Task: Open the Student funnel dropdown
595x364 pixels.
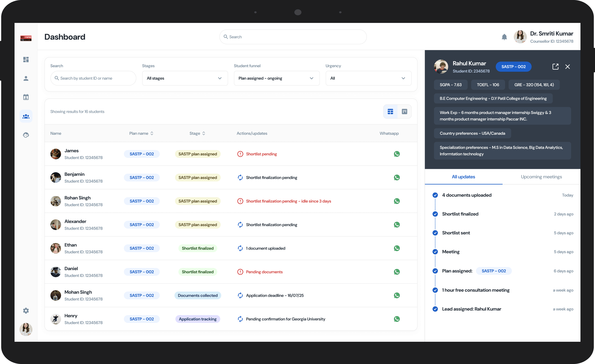Action: [x=276, y=78]
